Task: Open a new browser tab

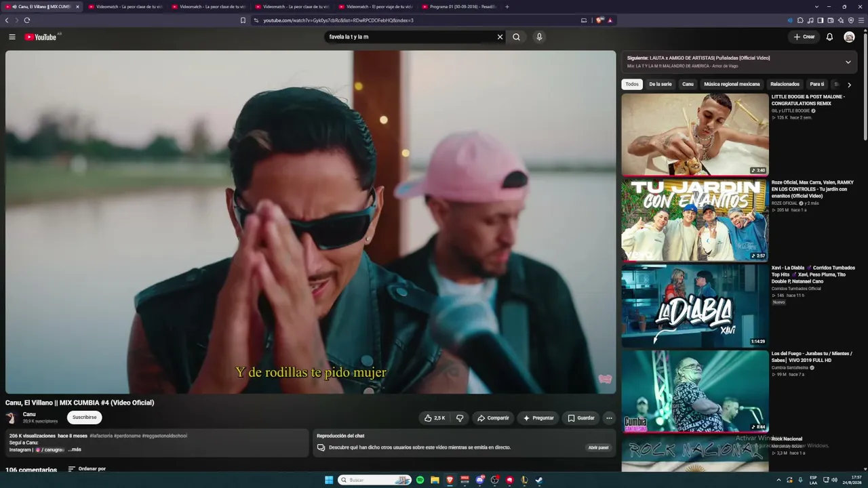Action: (507, 7)
